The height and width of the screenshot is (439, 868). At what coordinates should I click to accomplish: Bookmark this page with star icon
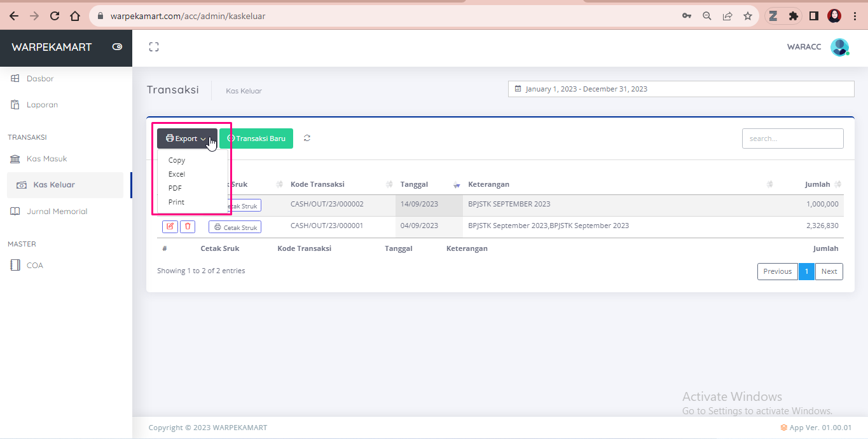point(748,16)
